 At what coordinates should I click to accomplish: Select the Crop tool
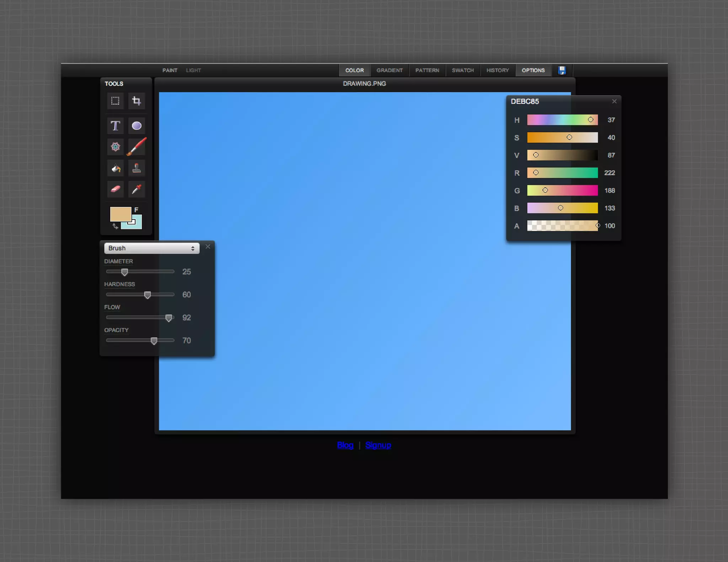(136, 101)
